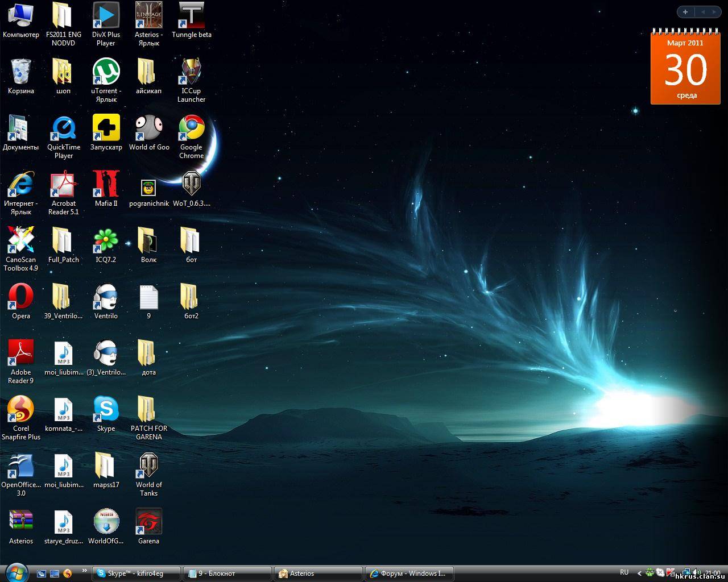Select the ICQ7.2 flower icon

(106, 241)
